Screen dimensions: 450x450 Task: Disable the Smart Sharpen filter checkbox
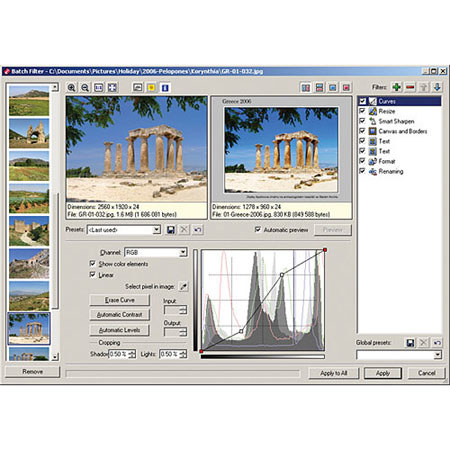pyautogui.click(x=362, y=121)
